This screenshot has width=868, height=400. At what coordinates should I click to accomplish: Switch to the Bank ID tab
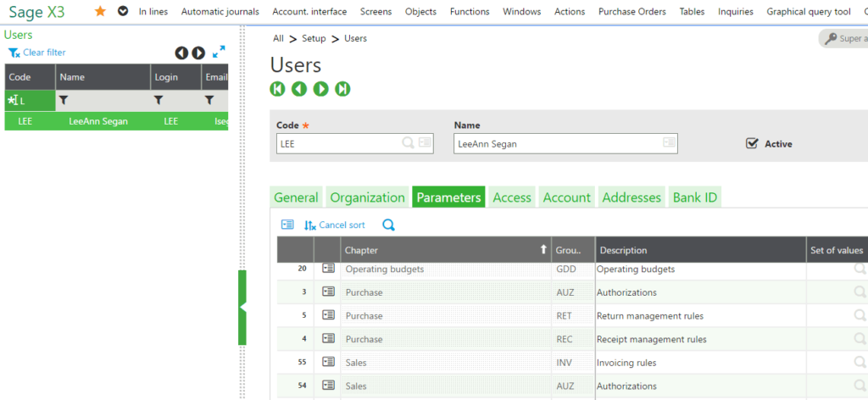(695, 197)
